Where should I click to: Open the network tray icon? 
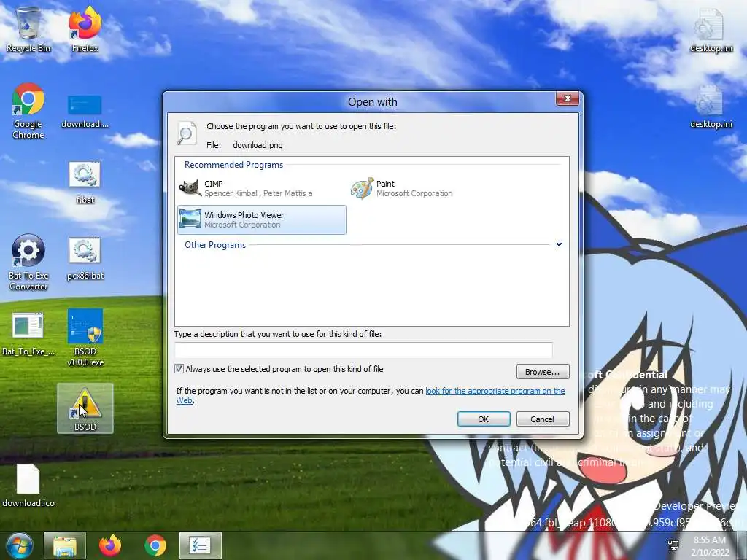[673, 545]
